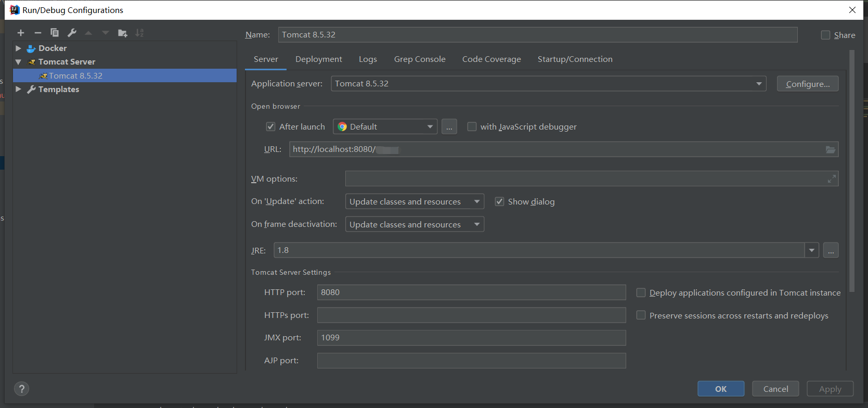Click the Docker whale icon

(31, 48)
